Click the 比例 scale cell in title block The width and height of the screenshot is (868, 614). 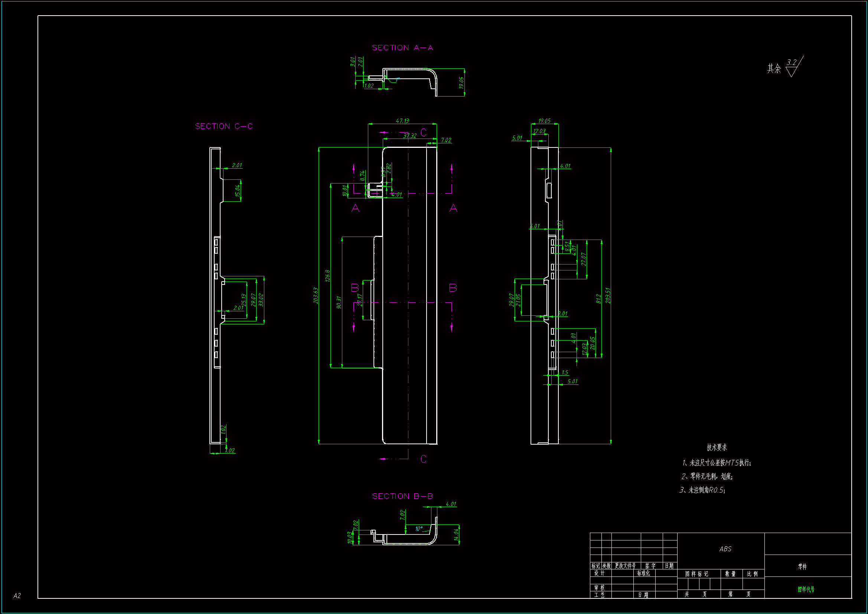click(752, 574)
